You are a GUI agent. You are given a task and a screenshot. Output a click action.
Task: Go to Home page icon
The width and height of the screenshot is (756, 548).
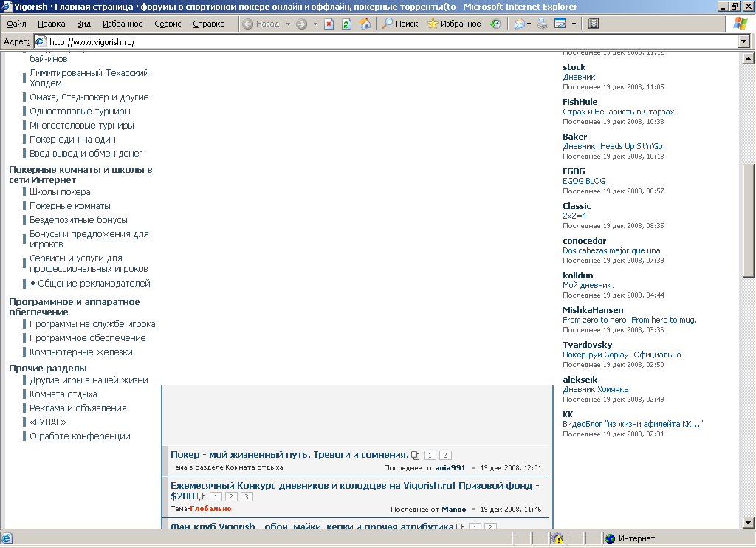(x=365, y=24)
